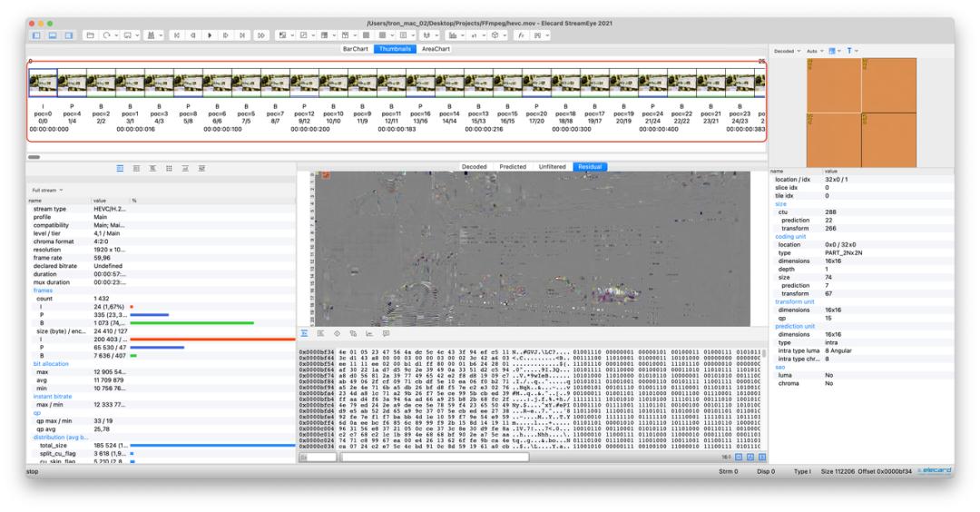
Task: Select the Predicted view button
Action: pos(513,167)
